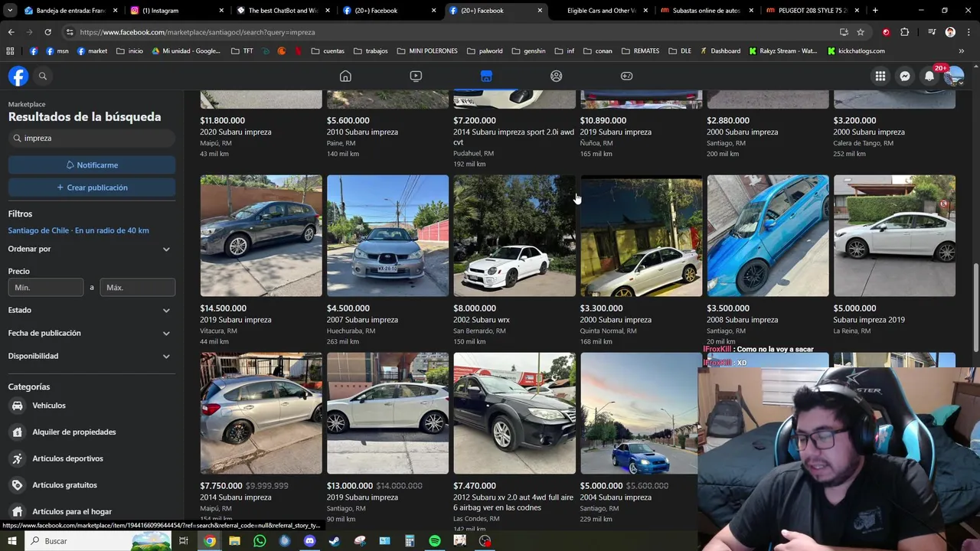Open the Facebook menu grid icon
The image size is (980, 551).
click(880, 76)
